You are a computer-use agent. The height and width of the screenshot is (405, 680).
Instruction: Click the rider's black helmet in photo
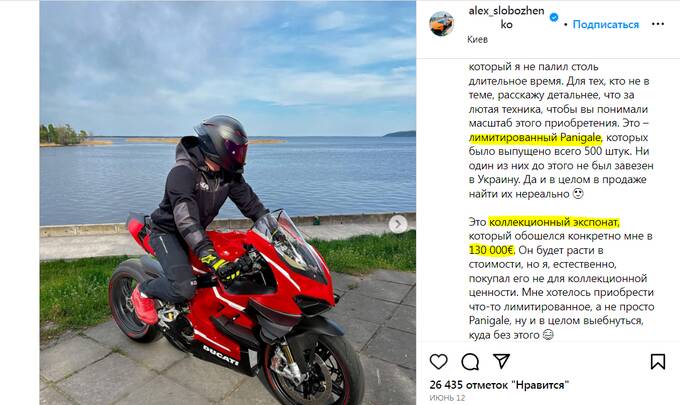(x=223, y=143)
